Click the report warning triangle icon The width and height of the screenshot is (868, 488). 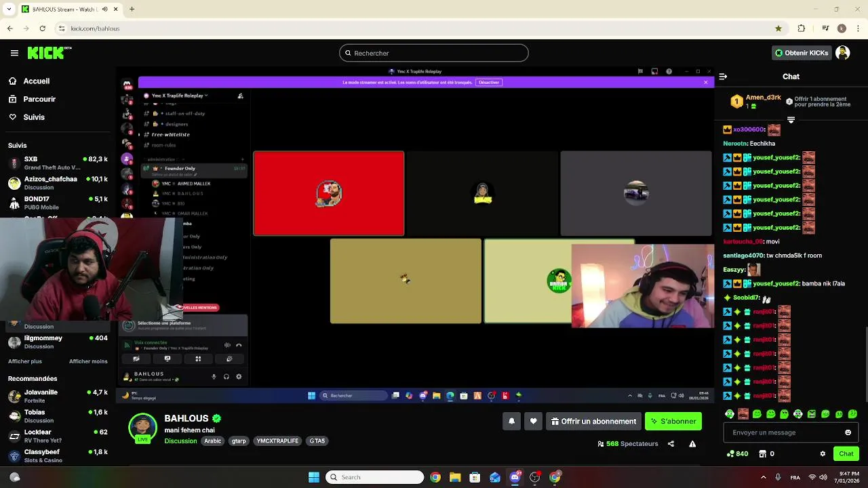[x=692, y=444]
